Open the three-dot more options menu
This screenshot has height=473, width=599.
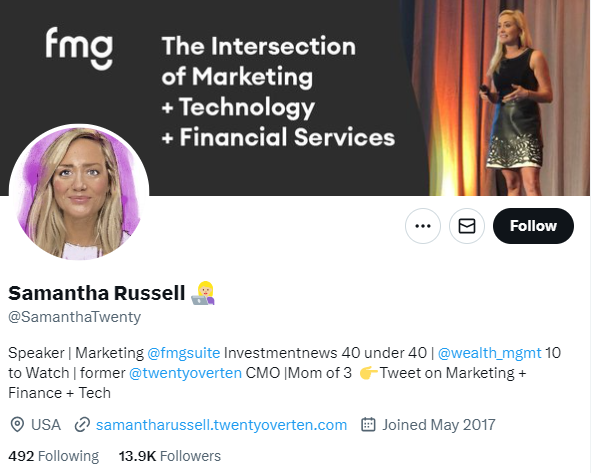tap(423, 226)
